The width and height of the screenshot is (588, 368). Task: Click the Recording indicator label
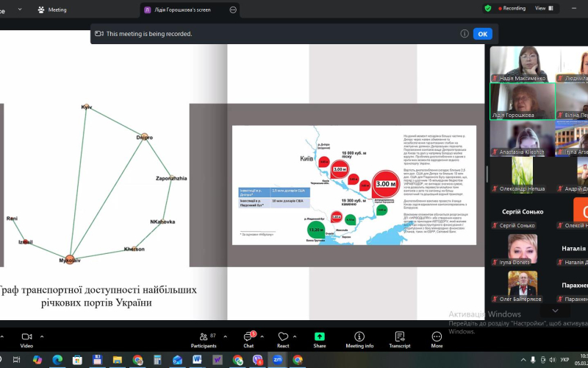point(514,8)
